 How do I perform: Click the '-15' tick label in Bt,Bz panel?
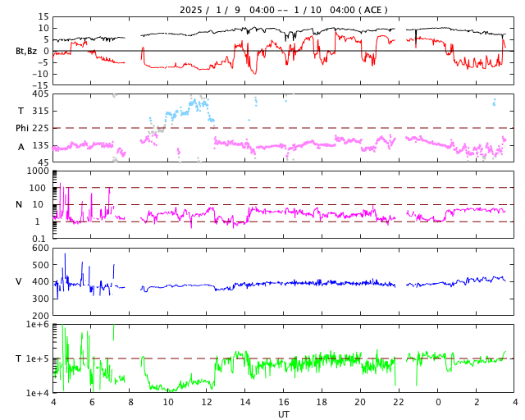(x=40, y=86)
